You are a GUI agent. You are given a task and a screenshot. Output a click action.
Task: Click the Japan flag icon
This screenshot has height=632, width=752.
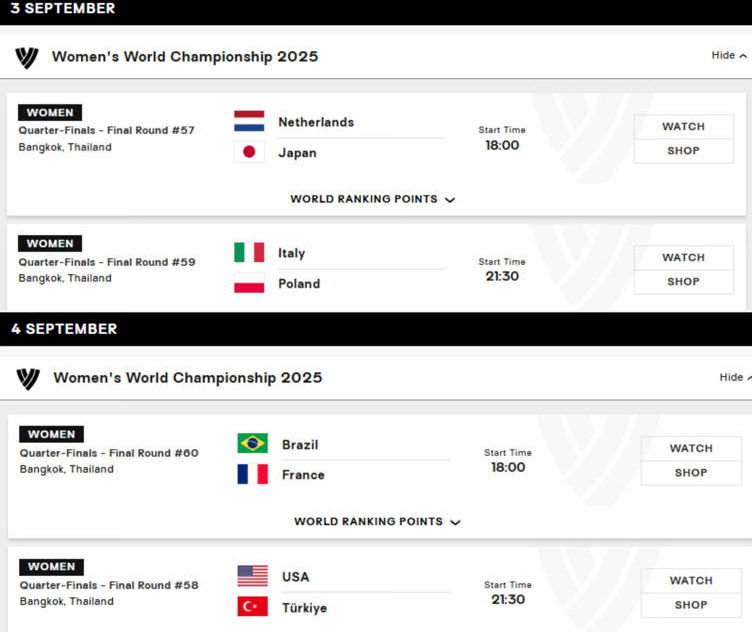pos(249,153)
